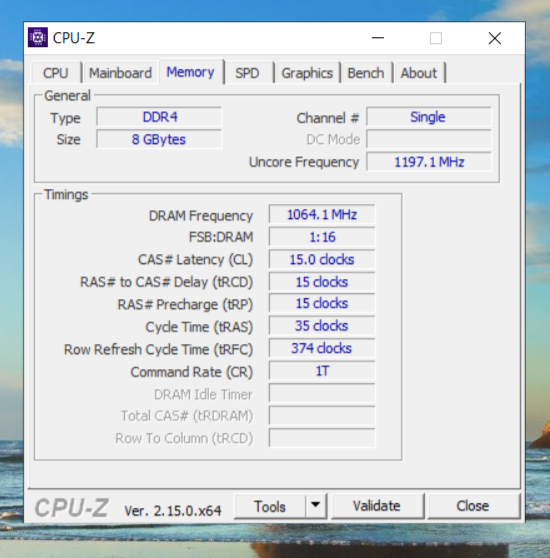The height and width of the screenshot is (558, 550).
Task: Click the greyed 'Row To Column (tRCD)' label
Action: click(184, 438)
